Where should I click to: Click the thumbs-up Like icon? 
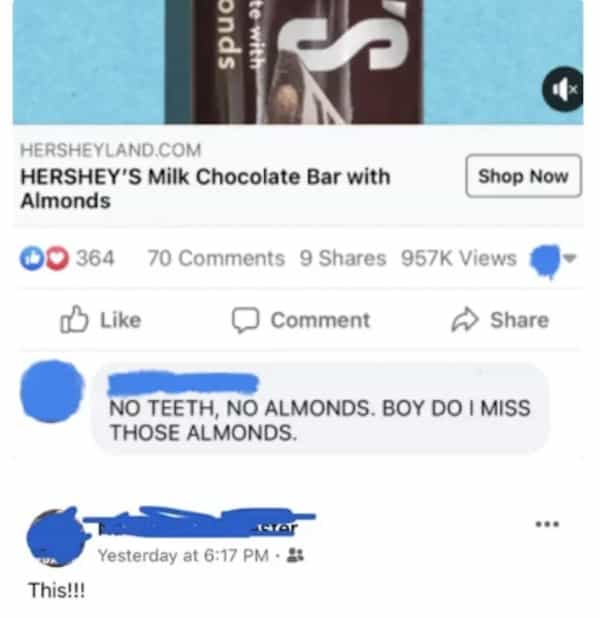(74, 319)
